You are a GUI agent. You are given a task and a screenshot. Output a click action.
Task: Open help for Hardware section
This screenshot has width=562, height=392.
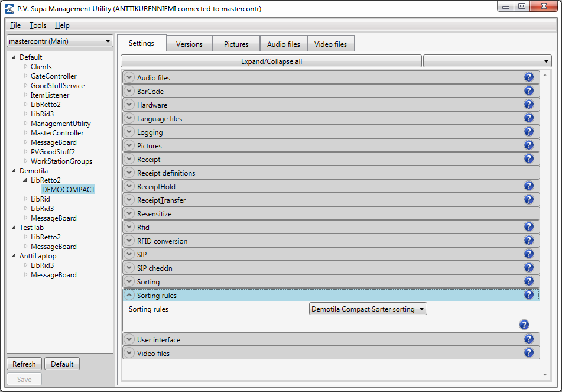point(529,105)
